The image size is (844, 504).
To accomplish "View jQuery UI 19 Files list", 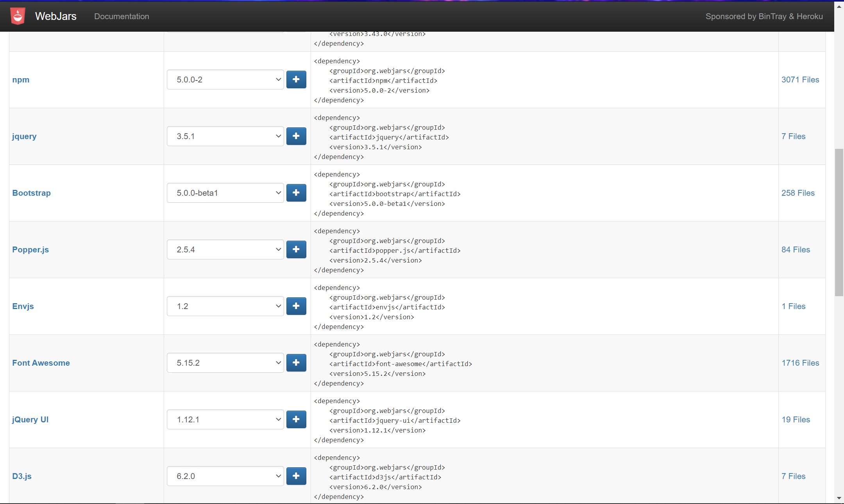I will (796, 420).
